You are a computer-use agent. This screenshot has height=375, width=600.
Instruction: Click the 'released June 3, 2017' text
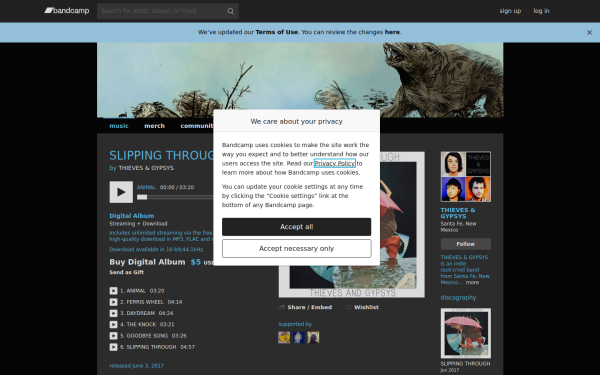[136, 366]
